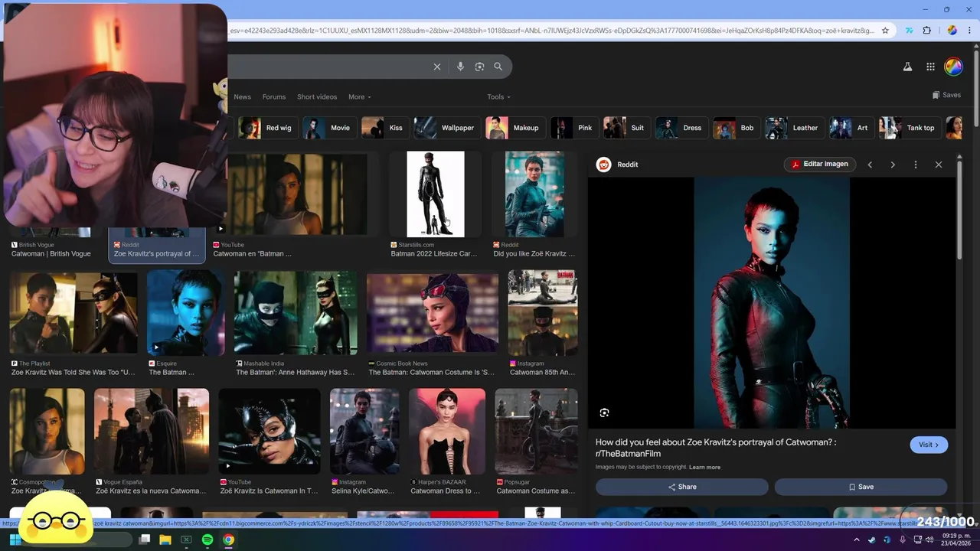The image size is (980, 551).
Task: Open Mashable India Anne Hathaway image
Action: 296,314
